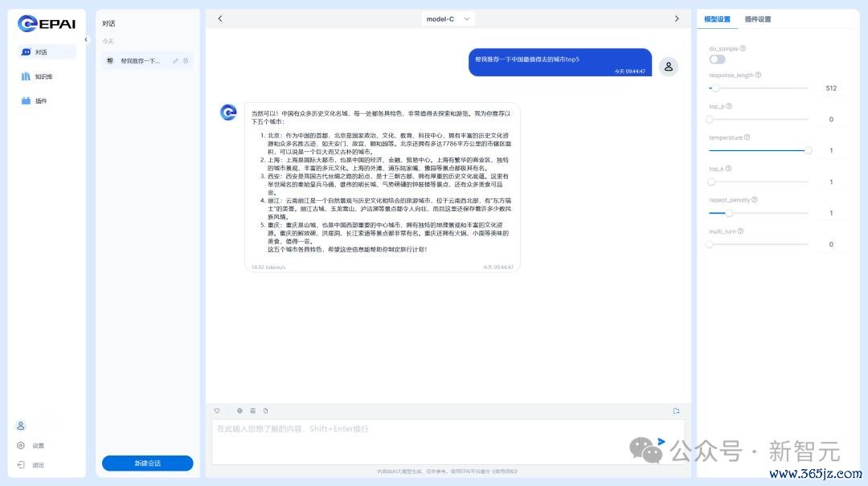Click the multi_turn value field
The width and height of the screenshot is (868, 486).
click(831, 244)
